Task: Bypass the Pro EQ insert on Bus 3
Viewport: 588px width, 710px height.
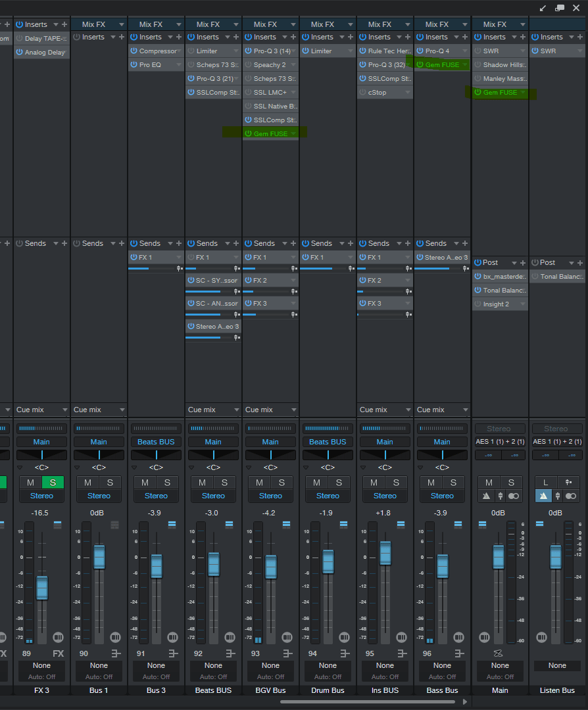Action: [134, 65]
